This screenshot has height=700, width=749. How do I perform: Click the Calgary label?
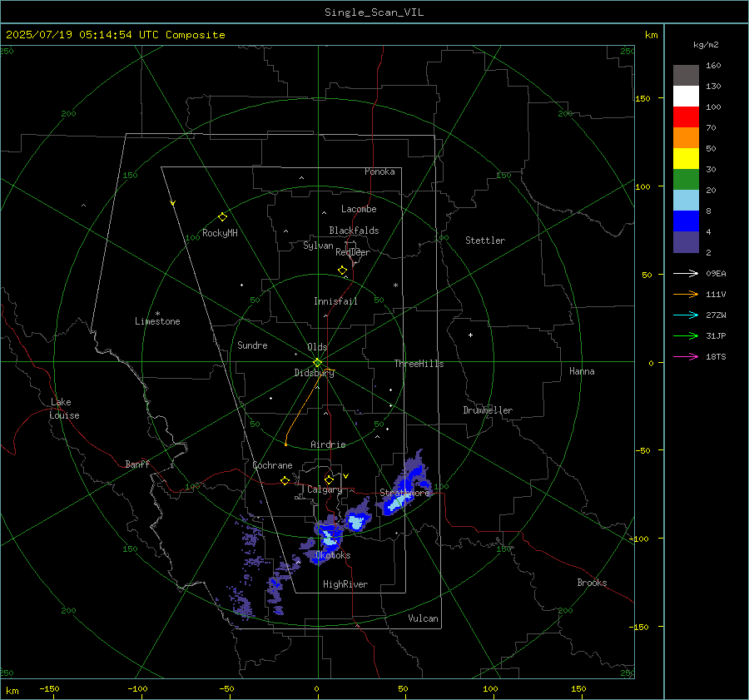(325, 489)
